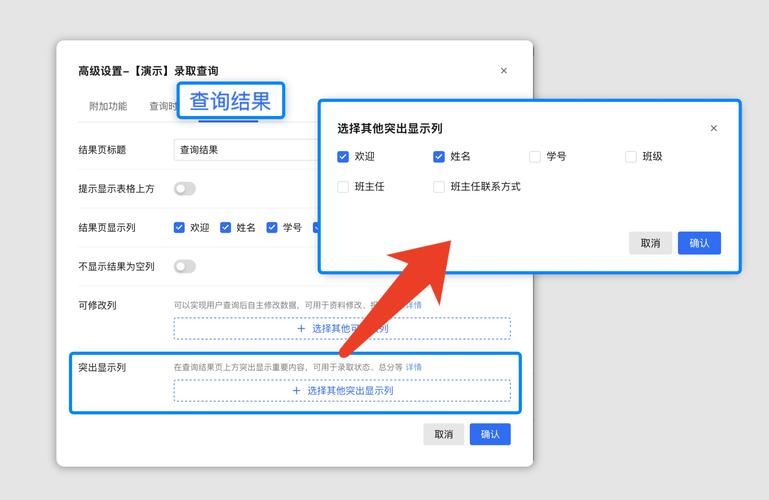
Task: Click the 可修改列 label text
Action: click(97, 305)
